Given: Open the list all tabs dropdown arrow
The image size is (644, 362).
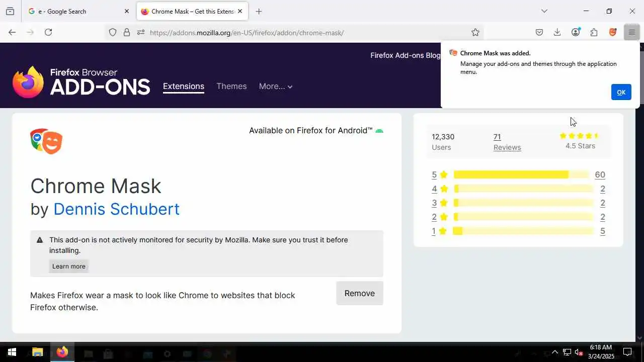Looking at the screenshot, I should [x=544, y=11].
